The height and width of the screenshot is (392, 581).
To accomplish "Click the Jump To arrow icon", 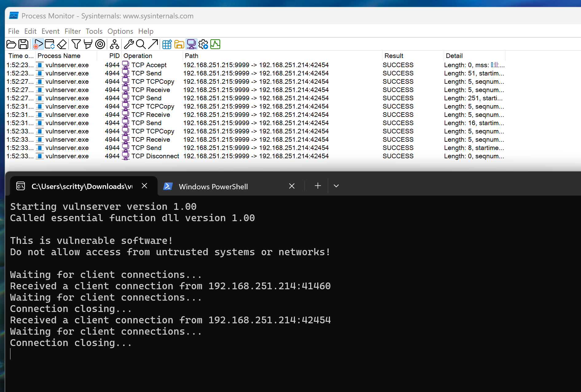I will tap(153, 44).
